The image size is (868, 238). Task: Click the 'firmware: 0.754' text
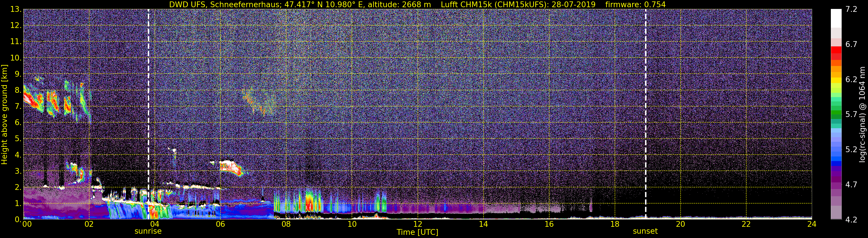pyautogui.click(x=636, y=4)
